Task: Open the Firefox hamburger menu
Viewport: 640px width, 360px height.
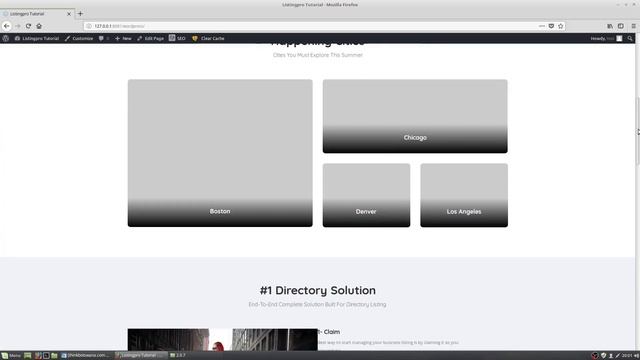Action: pos(633,26)
